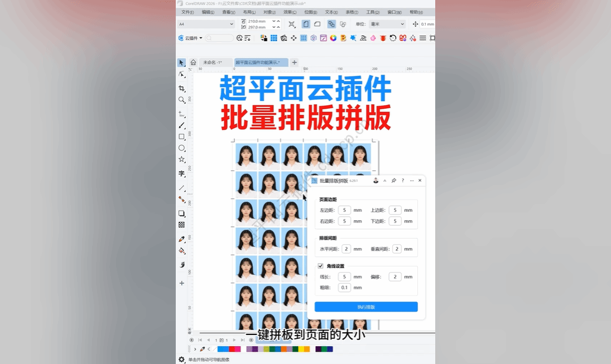Click the plugin search box
This screenshot has width=611, height=364.
[219, 38]
